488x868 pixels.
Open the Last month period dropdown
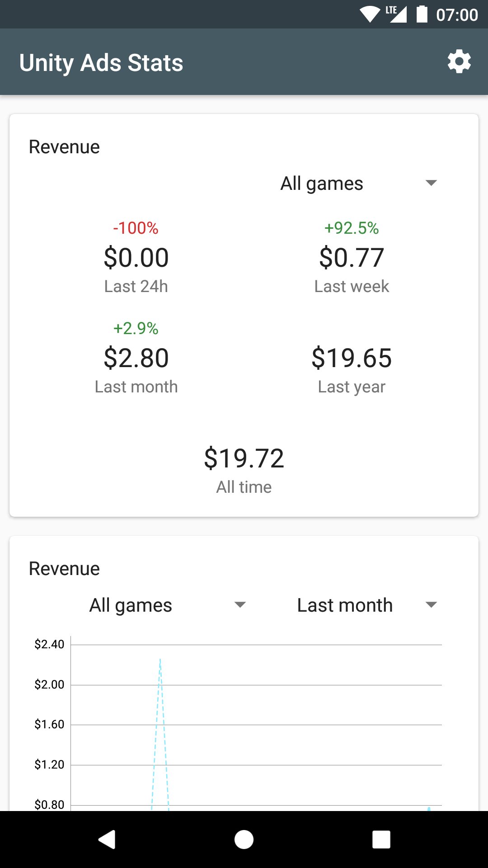[x=366, y=605]
